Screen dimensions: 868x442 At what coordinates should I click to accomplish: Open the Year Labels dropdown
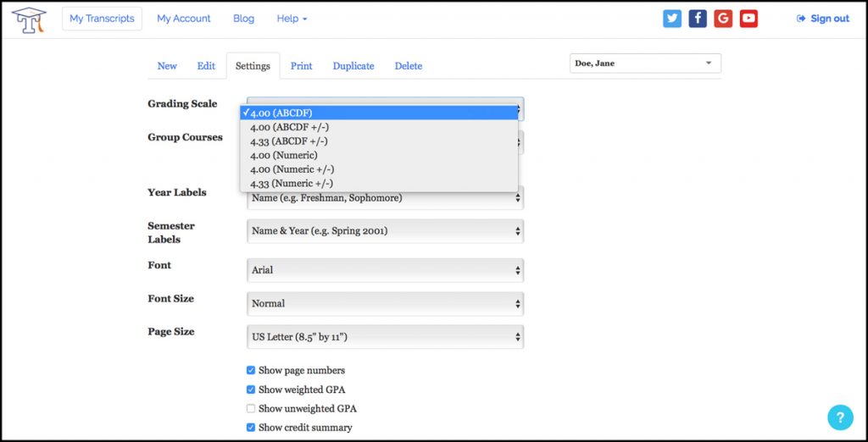point(386,197)
